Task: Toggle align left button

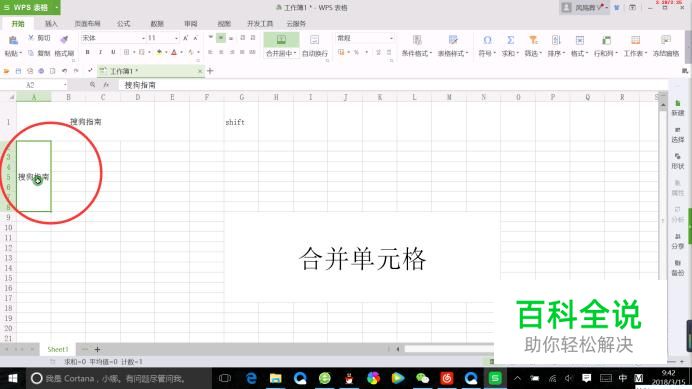Action: pyautogui.click(x=211, y=52)
